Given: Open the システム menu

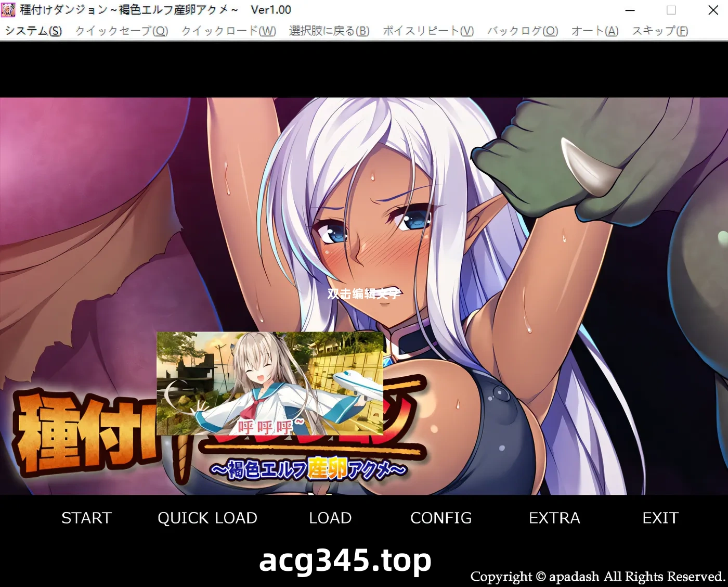Looking at the screenshot, I should coord(32,31).
